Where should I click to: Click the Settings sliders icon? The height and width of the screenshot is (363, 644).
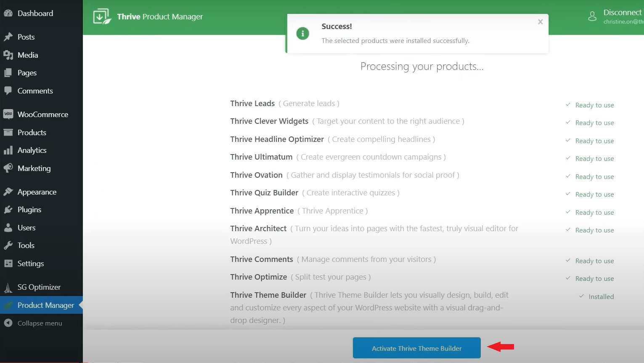8,264
